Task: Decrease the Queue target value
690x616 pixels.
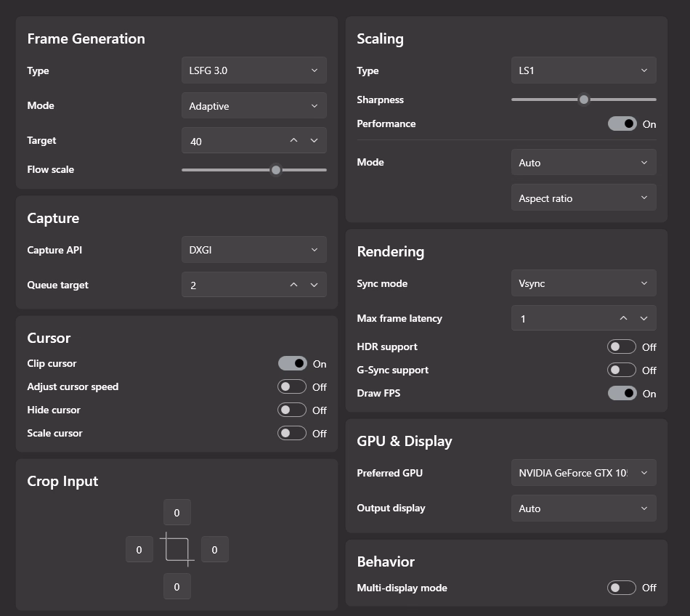Action: coord(314,285)
